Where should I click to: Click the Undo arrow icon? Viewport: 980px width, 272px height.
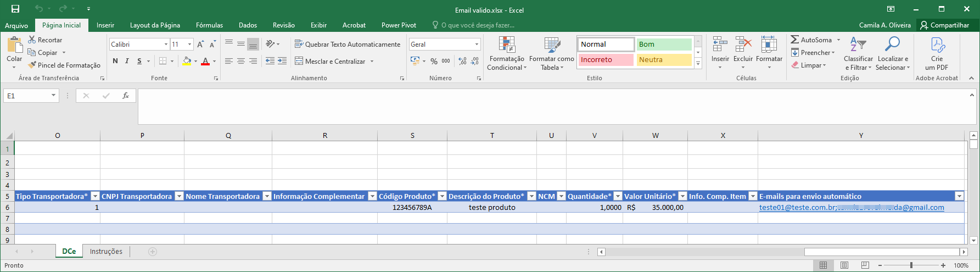coord(38,9)
